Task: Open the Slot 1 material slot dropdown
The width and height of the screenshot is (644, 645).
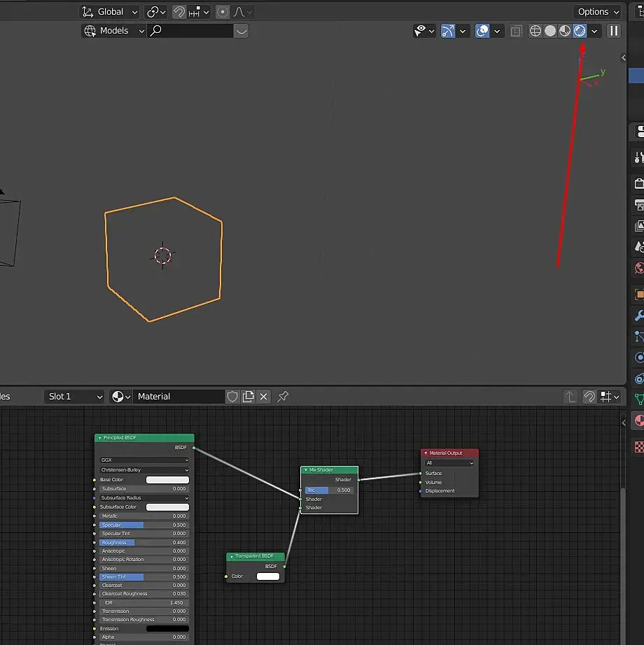Action: click(75, 397)
